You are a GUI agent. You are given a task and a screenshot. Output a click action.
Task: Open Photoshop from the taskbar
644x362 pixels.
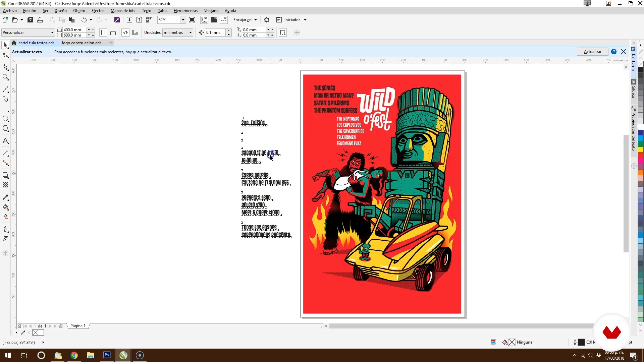click(x=107, y=355)
